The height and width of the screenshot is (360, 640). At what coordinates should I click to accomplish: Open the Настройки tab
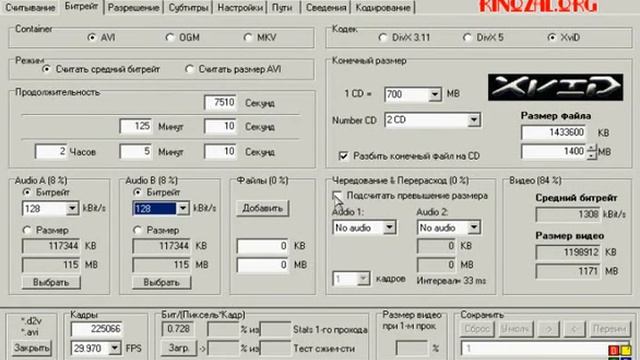[240, 7]
